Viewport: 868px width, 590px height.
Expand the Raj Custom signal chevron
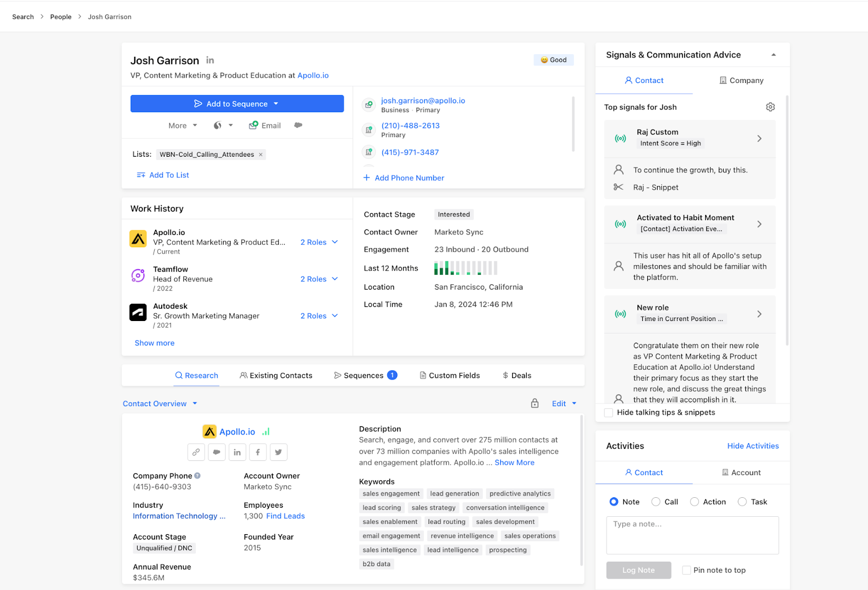pyautogui.click(x=759, y=138)
